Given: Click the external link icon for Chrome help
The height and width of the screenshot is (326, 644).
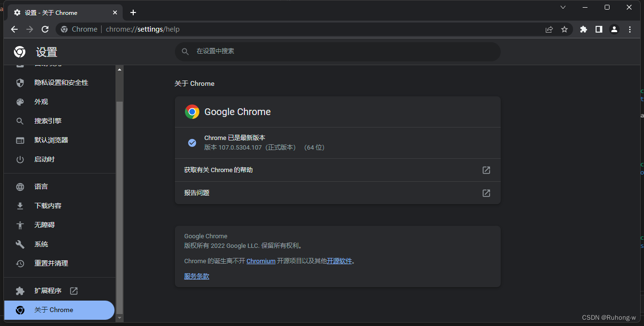Looking at the screenshot, I should tap(486, 170).
